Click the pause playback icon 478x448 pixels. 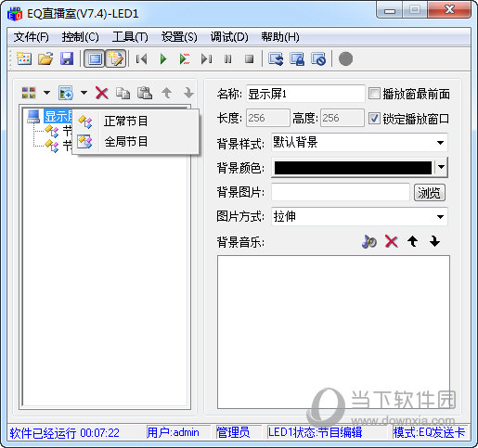[x=228, y=58]
